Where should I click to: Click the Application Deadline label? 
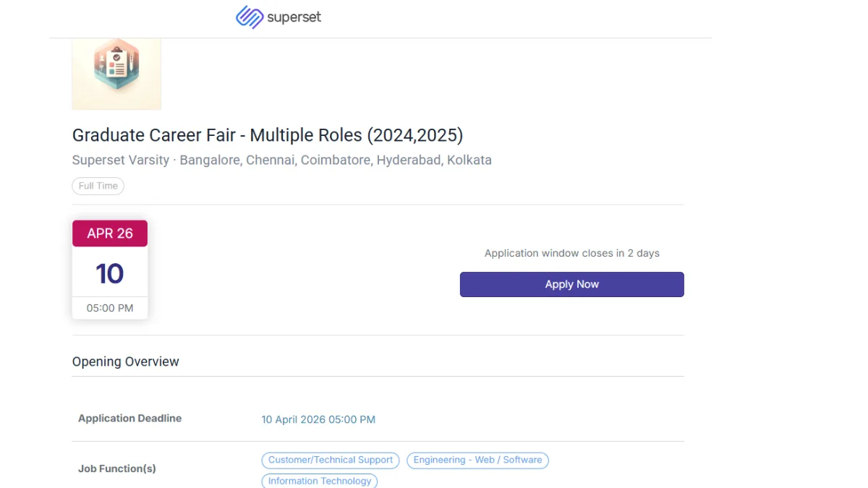[129, 418]
